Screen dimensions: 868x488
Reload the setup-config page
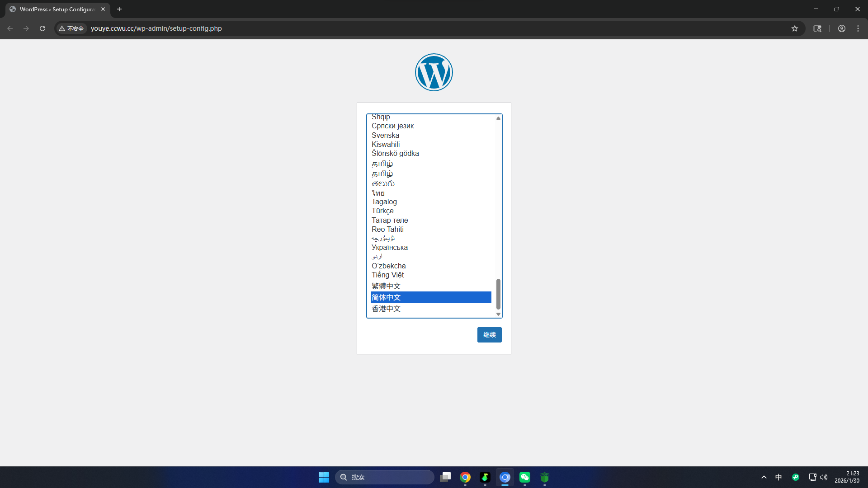coord(42,28)
